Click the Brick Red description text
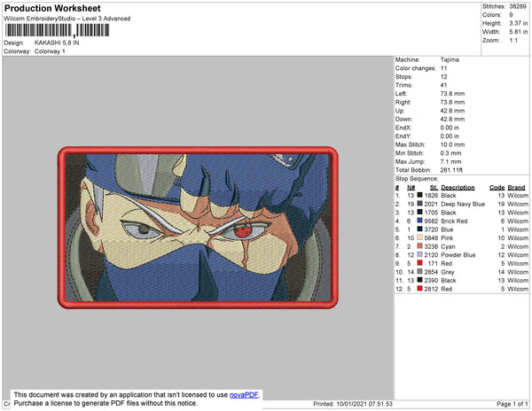Screen dimensions: 532x411 tap(454, 221)
